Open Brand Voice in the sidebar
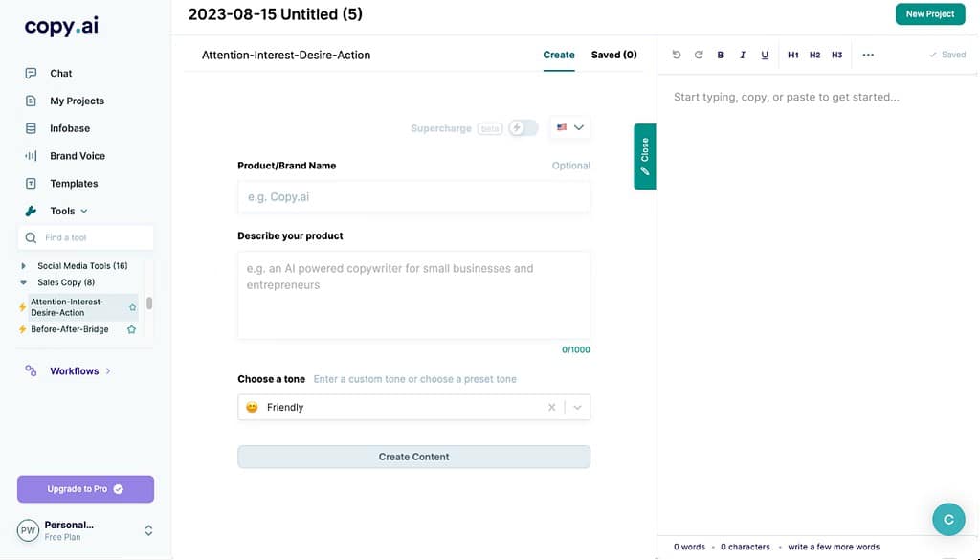Viewport: 980px width, 560px height. (77, 156)
